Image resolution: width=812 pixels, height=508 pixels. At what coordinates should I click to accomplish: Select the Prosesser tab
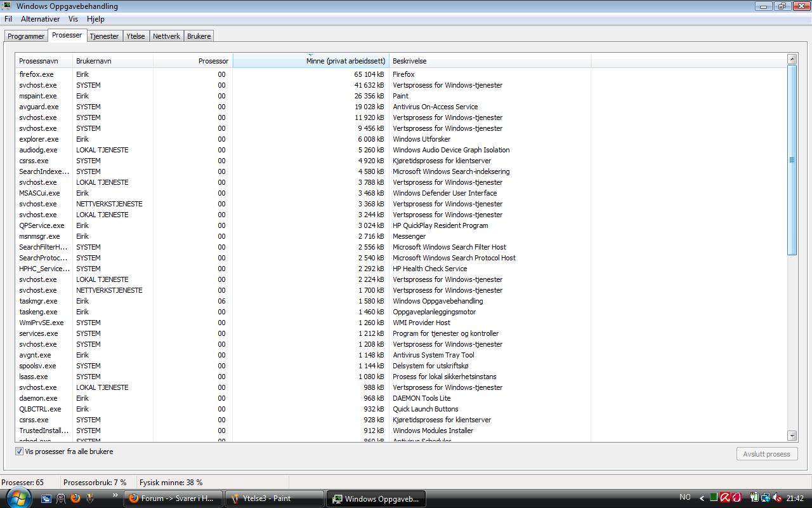click(x=67, y=35)
